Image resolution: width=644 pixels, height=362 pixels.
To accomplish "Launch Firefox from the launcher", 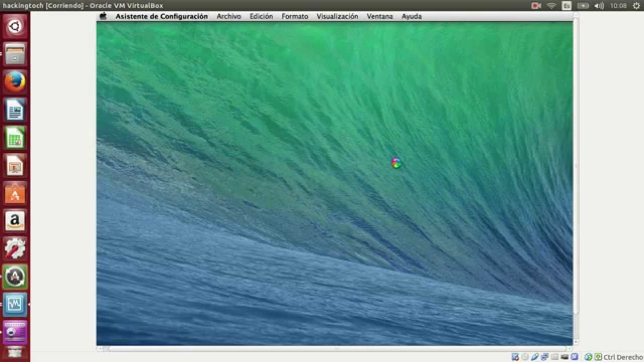I will pyautogui.click(x=15, y=82).
